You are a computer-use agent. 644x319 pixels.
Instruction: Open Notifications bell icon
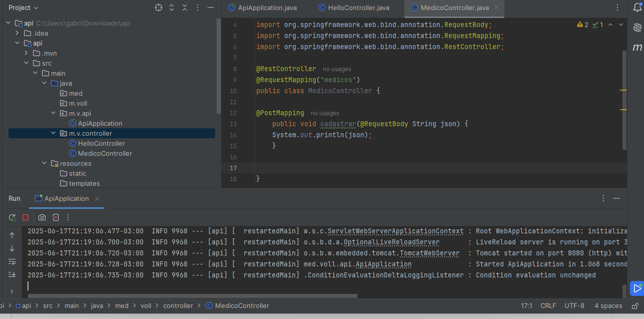point(637,7)
